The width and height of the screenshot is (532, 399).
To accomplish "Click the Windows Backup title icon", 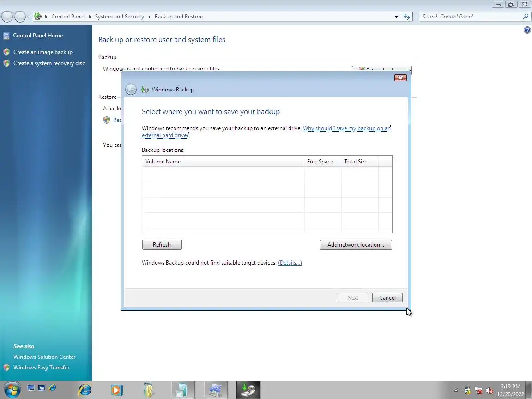I will pos(145,90).
